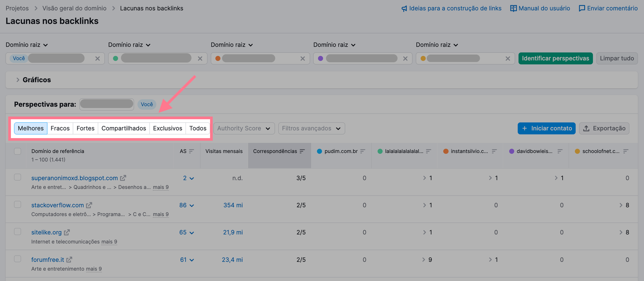Screen dimensions: 644x281
Task: Expand lalalala backlinks value 9 for forumfree.it
Action: 427,260
